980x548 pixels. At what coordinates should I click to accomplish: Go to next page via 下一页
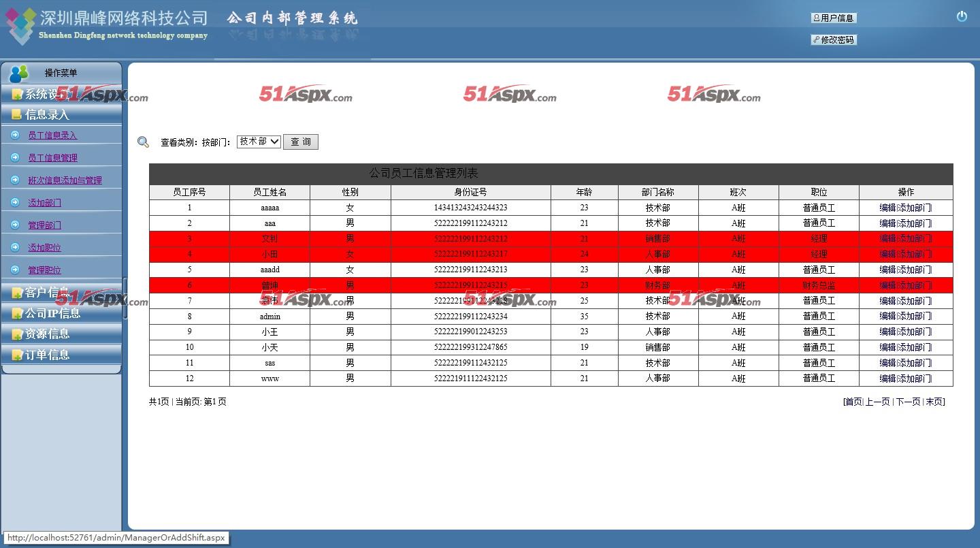click(x=908, y=402)
